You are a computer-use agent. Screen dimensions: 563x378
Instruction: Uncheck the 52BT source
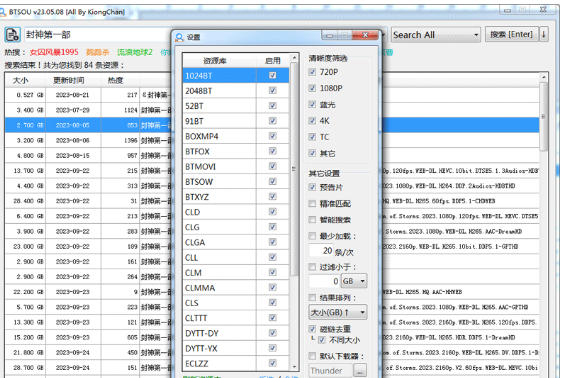coord(273,106)
